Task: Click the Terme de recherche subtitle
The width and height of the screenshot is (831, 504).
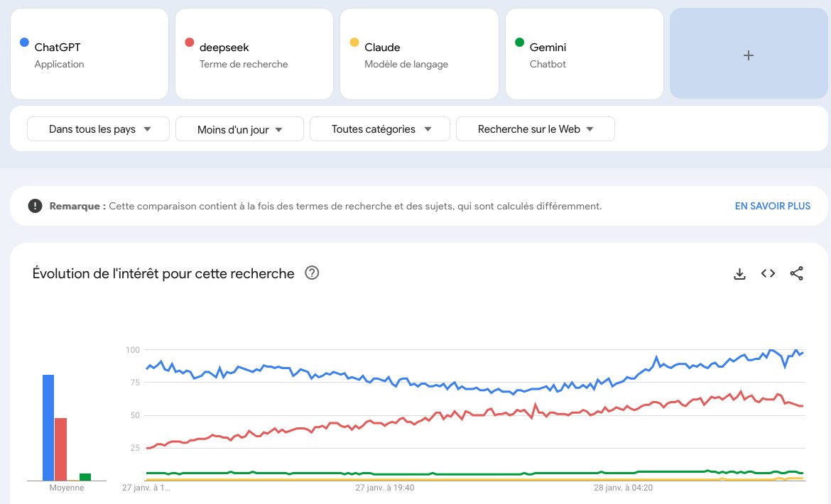Action: [244, 64]
